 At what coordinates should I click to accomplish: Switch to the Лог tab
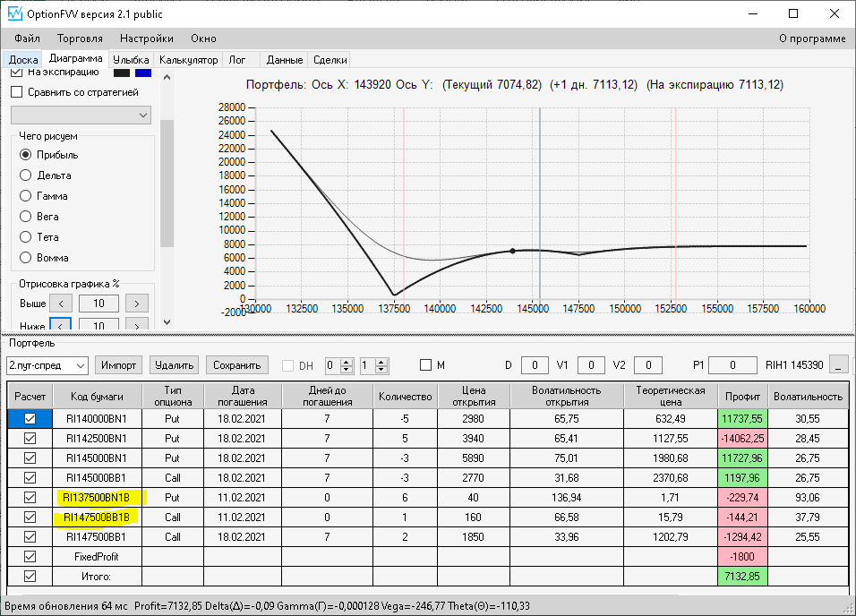point(237,59)
